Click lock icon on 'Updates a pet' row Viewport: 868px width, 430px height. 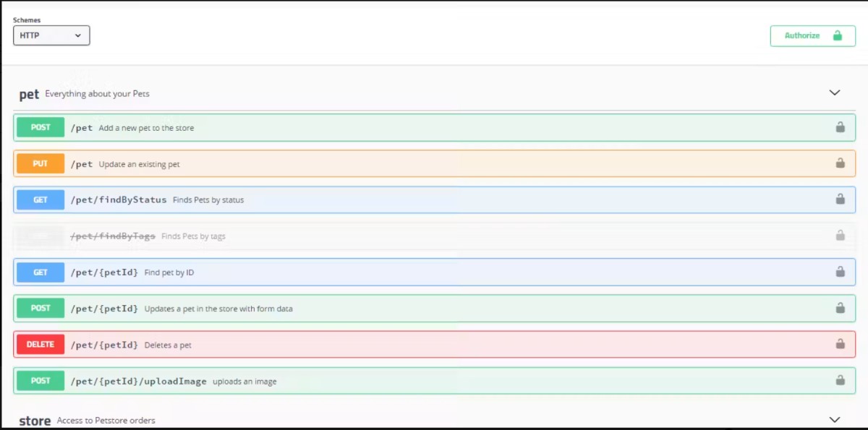click(x=840, y=308)
